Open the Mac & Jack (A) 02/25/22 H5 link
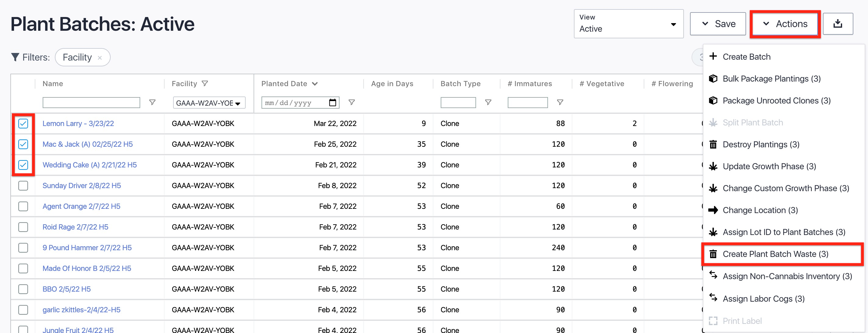The height and width of the screenshot is (333, 868). (87, 144)
